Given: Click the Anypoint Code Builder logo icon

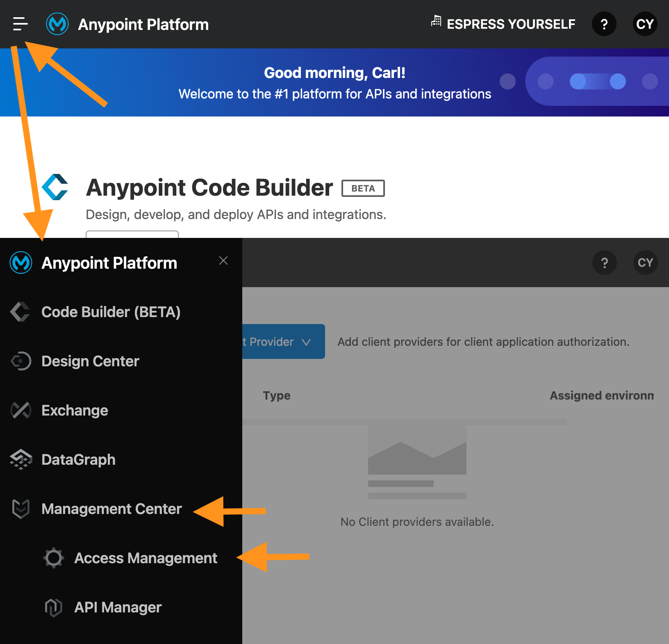Looking at the screenshot, I should click(x=55, y=187).
